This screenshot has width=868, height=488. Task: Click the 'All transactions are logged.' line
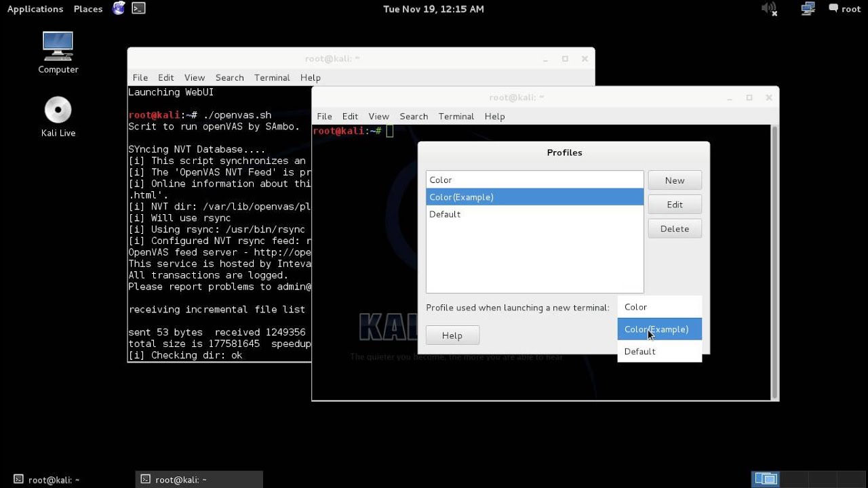(x=208, y=275)
